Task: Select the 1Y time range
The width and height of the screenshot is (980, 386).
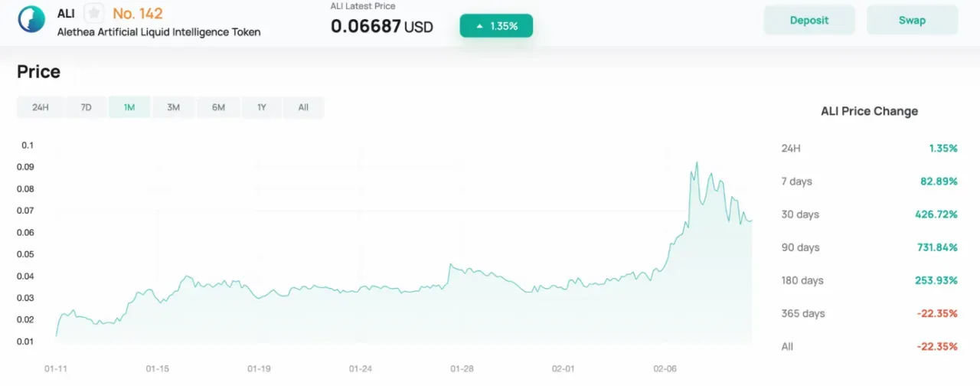Action: coord(262,107)
